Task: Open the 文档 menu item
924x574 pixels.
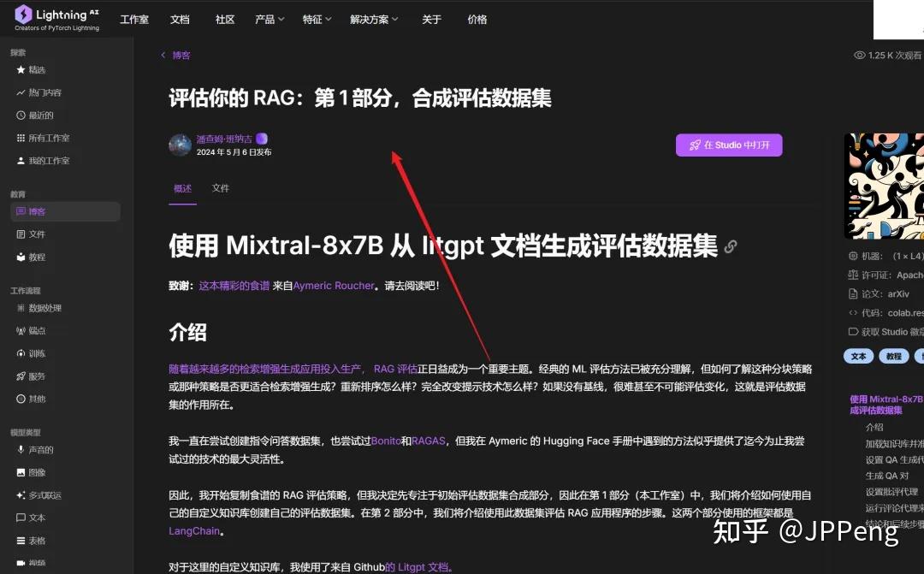Action: click(x=180, y=19)
